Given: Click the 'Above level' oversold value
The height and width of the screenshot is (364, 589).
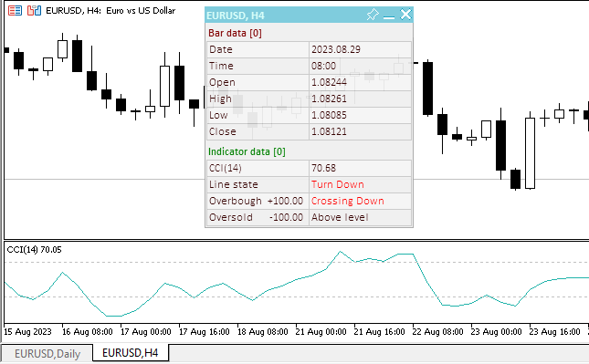Looking at the screenshot, I should tap(340, 218).
